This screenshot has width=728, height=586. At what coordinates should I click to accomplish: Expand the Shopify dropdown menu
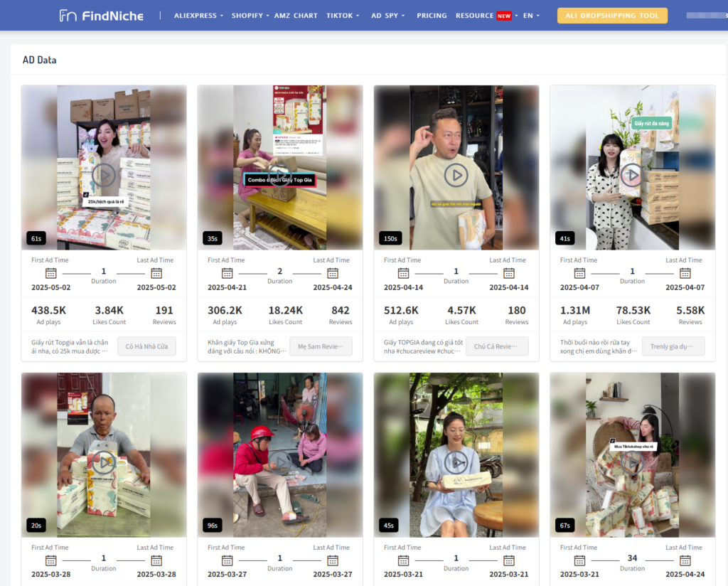pos(250,16)
